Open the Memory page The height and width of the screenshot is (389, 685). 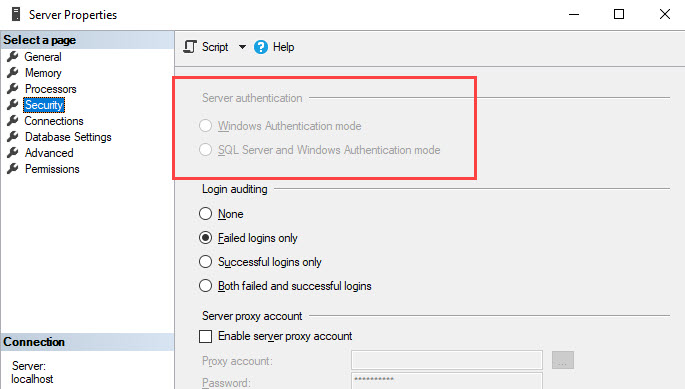[43, 73]
